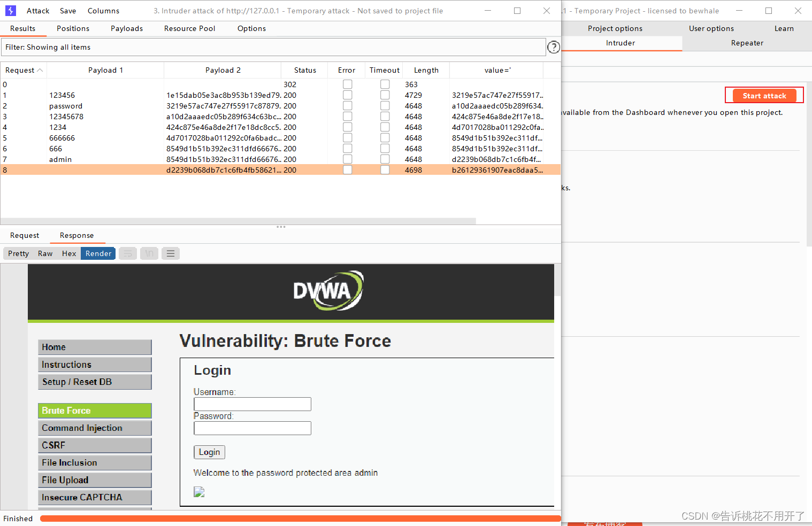Click the DVWA logo in rendered response
Screen dimensions: 812x526
(328, 290)
